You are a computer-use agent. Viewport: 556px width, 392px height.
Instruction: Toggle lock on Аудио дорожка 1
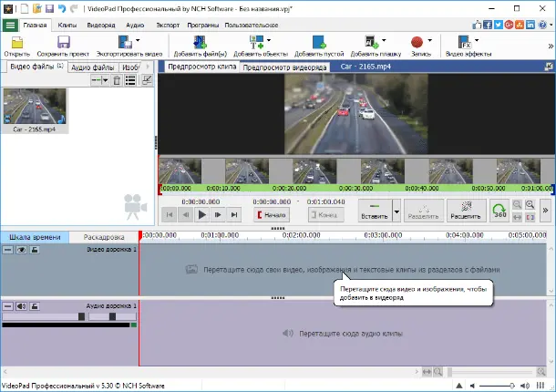pyautogui.click(x=35, y=306)
